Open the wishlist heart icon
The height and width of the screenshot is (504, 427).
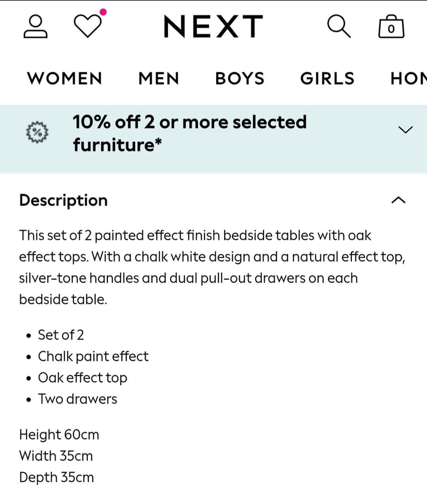(x=86, y=26)
